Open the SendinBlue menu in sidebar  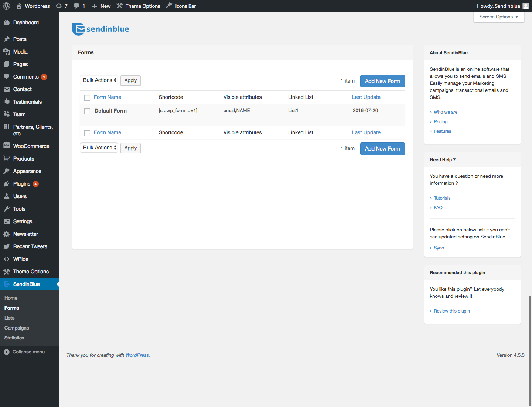click(x=30, y=284)
